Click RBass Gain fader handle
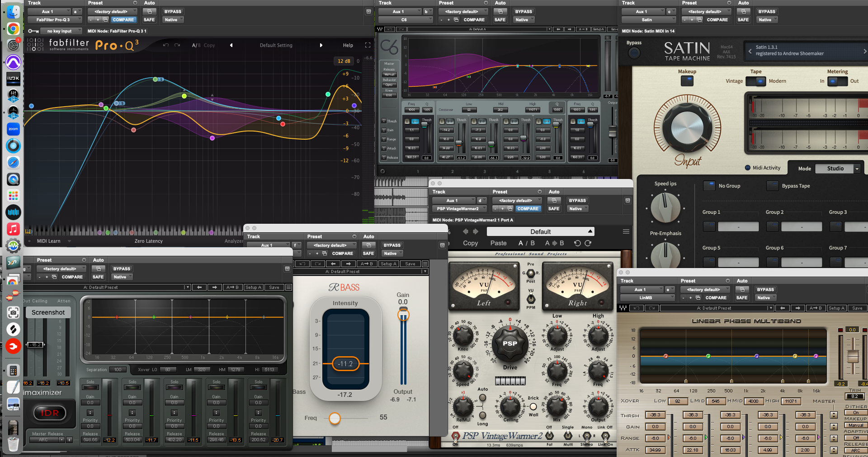The image size is (868, 457). pos(403,314)
